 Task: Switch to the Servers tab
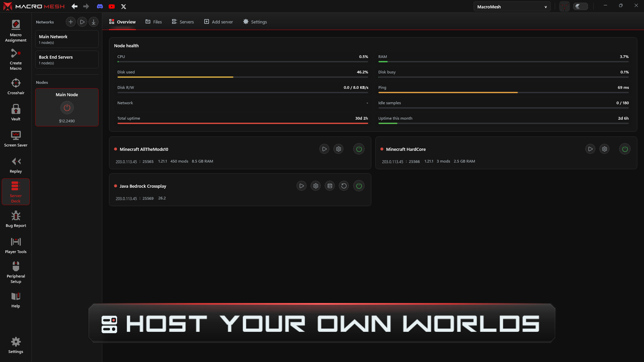pos(183,22)
